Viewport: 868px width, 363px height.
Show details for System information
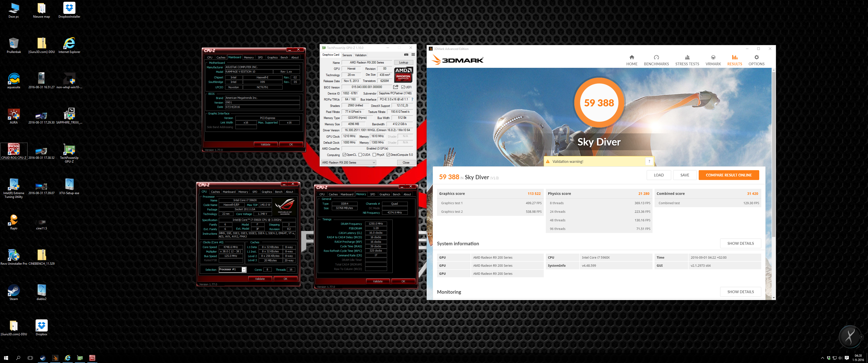[x=740, y=244]
